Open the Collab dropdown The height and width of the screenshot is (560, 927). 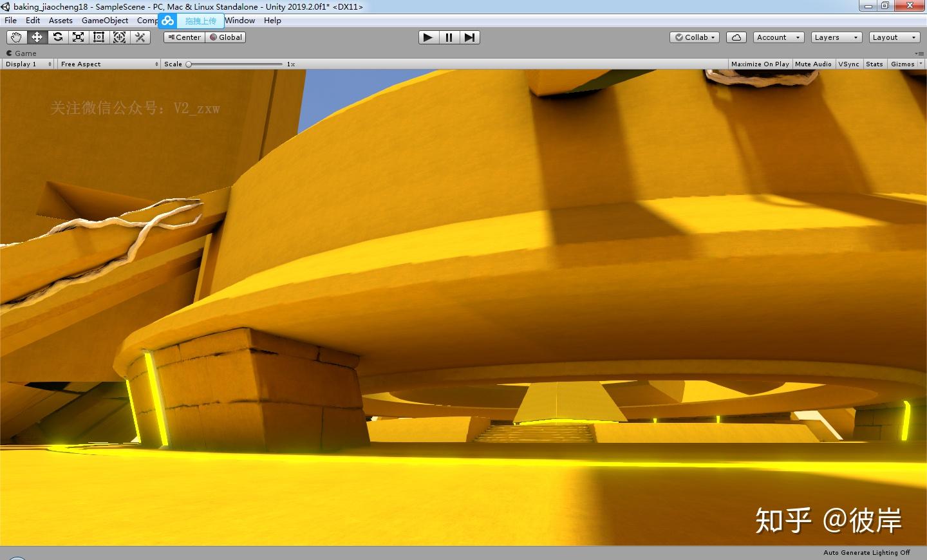[x=695, y=37]
